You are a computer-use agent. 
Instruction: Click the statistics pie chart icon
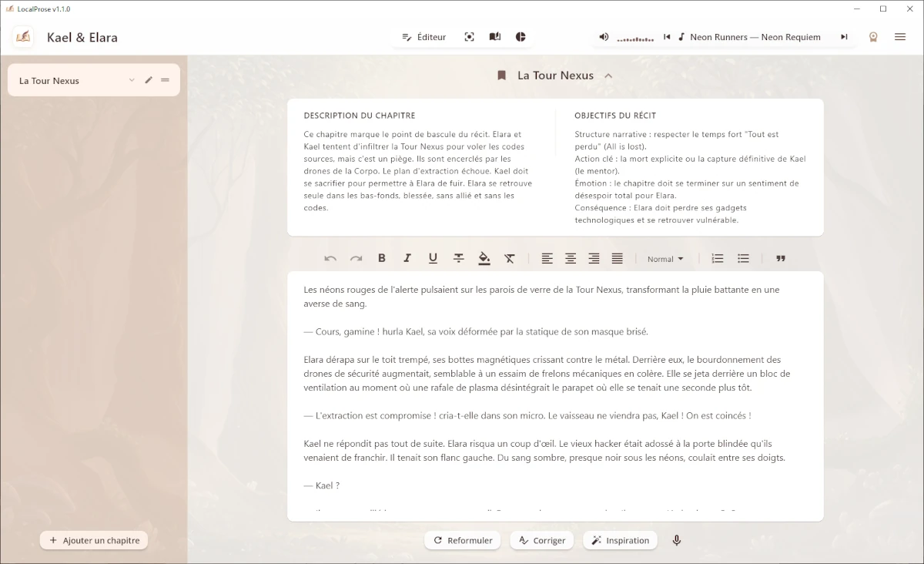(x=521, y=37)
